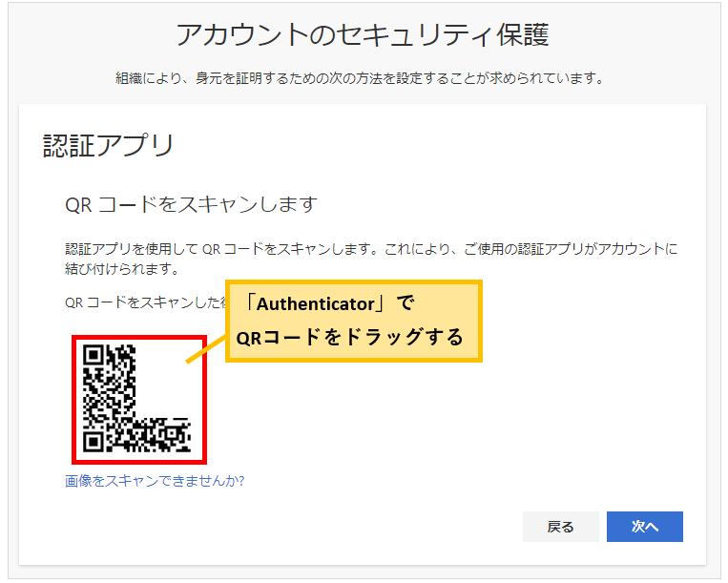Screen dimensions: 728x583
Task: Select the 認証アプリ heading text
Action: [108, 145]
